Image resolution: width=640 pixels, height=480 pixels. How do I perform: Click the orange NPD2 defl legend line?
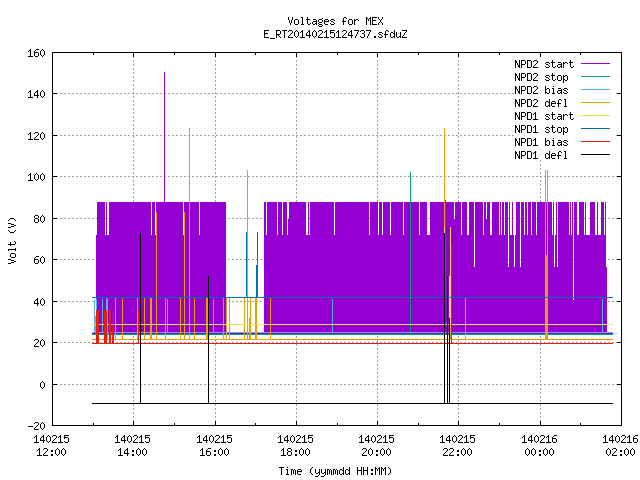coord(595,102)
